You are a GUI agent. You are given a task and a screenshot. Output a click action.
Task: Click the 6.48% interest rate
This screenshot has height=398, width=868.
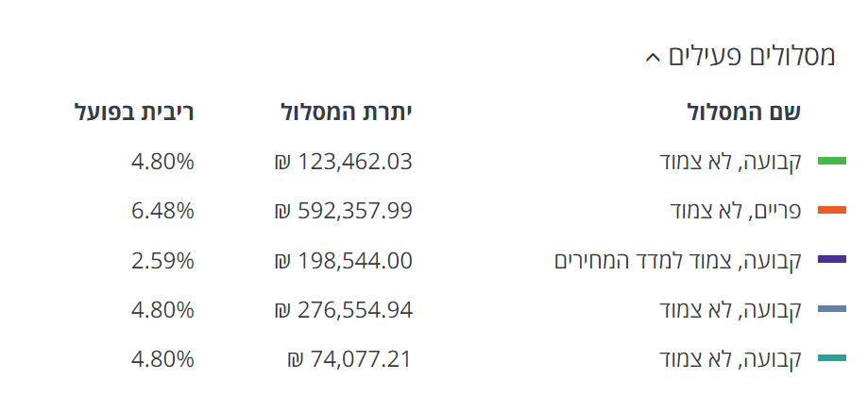click(162, 211)
